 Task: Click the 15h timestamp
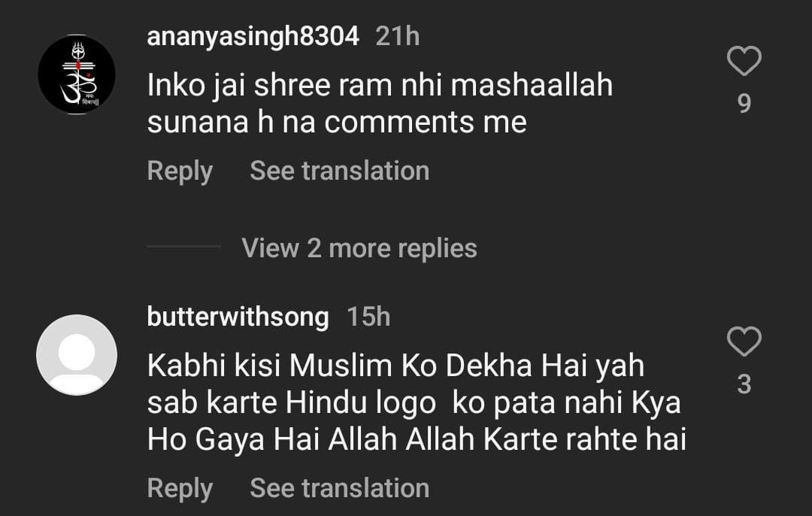click(x=368, y=317)
